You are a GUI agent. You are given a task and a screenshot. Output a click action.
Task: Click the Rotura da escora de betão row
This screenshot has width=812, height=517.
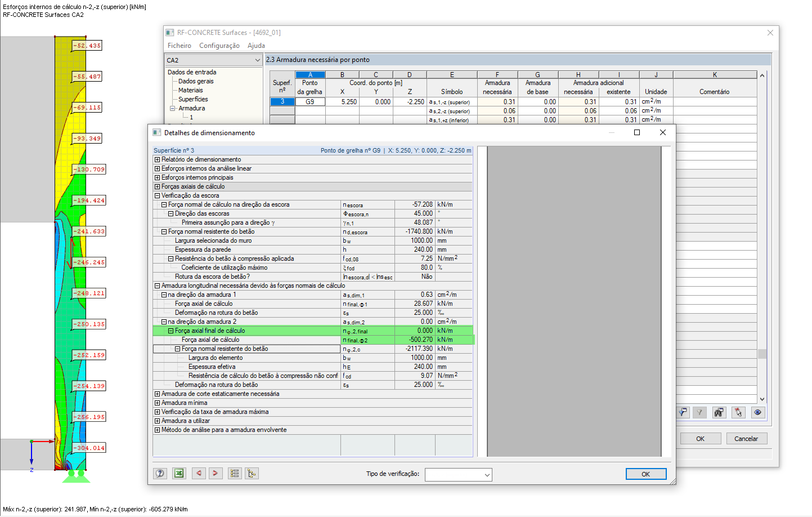(313, 277)
